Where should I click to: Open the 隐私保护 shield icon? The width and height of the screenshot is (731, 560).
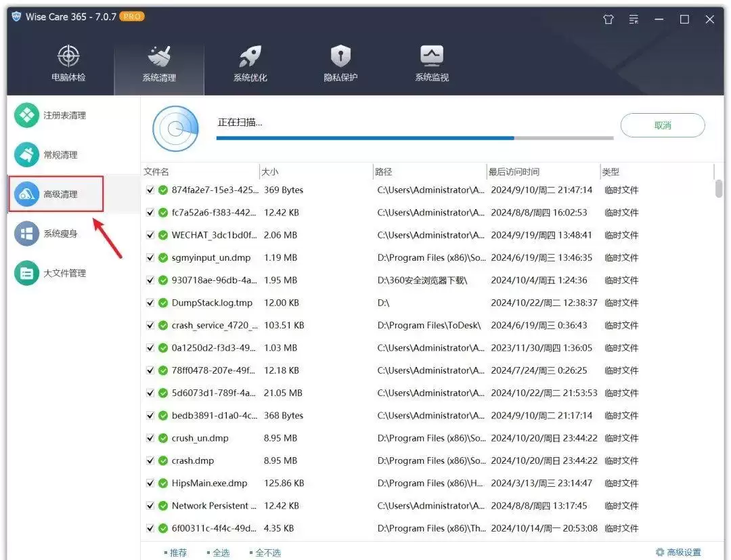coord(340,56)
